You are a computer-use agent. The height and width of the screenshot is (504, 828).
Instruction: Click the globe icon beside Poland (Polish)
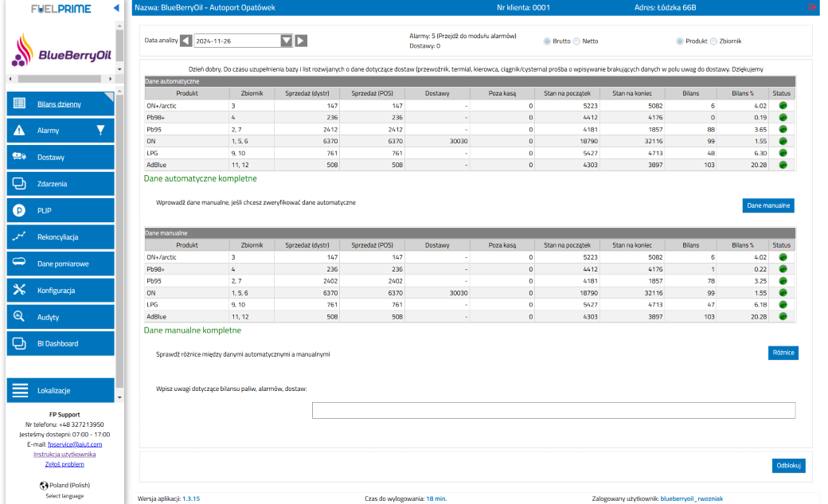[x=44, y=485]
